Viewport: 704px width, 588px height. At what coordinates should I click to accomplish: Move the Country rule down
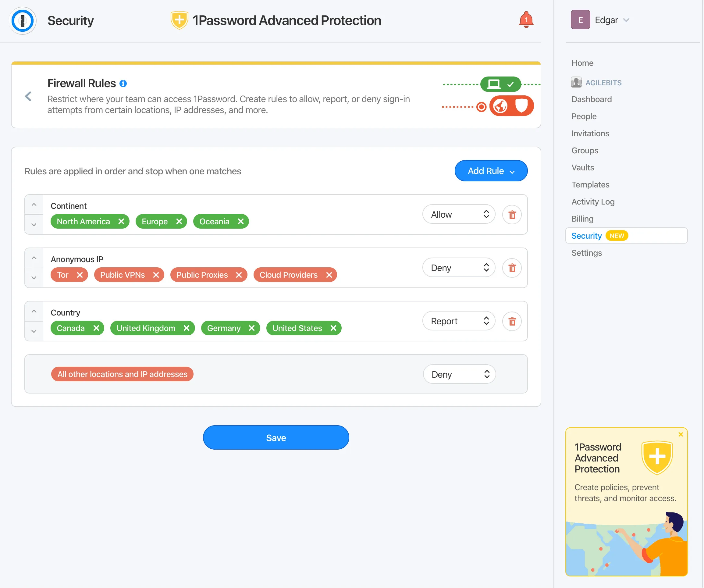click(x=34, y=331)
